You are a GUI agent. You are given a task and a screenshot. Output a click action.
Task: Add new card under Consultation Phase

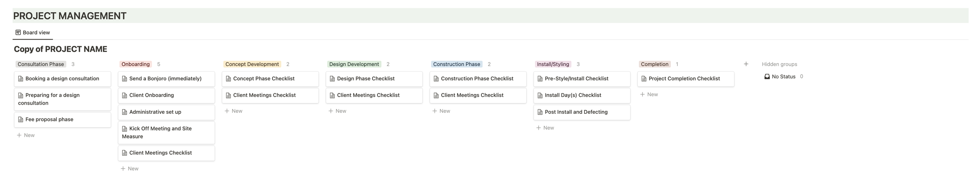pos(26,135)
